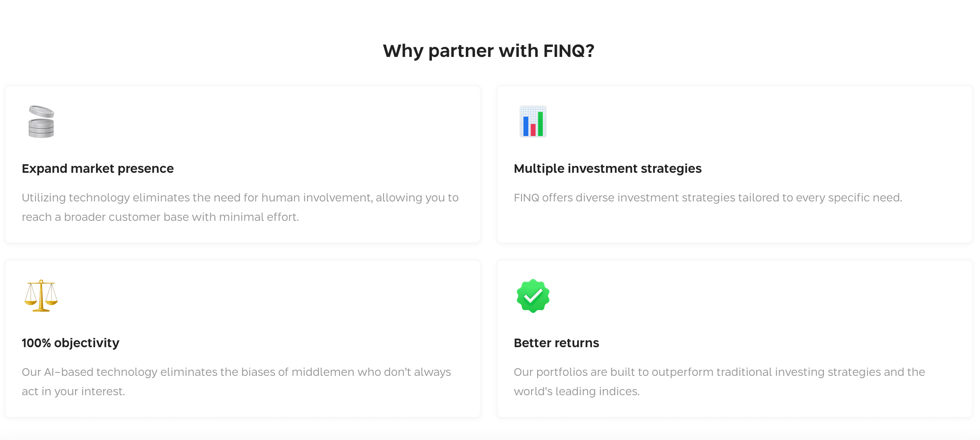Click the line starting "Utilizing technology eliminates"

[240, 197]
